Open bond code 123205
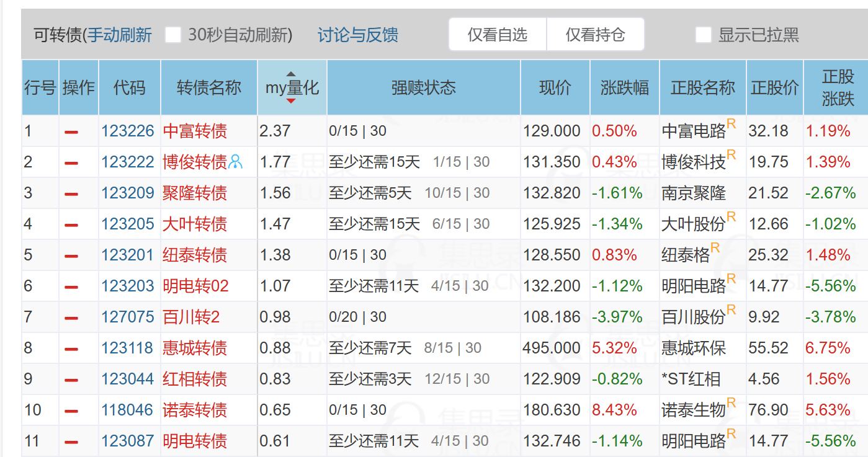 (x=128, y=224)
